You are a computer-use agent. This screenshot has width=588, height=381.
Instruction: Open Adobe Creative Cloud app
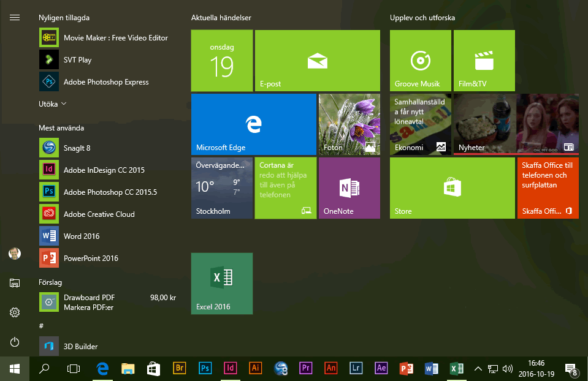point(99,214)
